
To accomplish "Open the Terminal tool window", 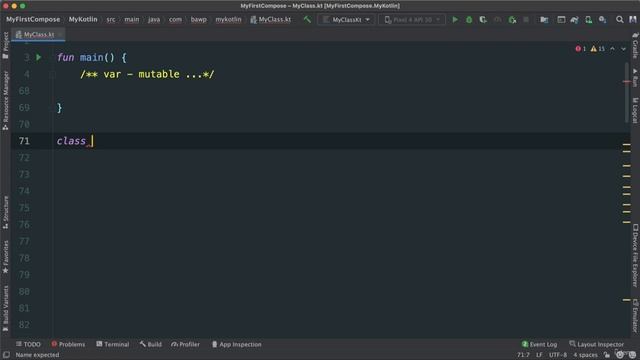I will (113, 344).
